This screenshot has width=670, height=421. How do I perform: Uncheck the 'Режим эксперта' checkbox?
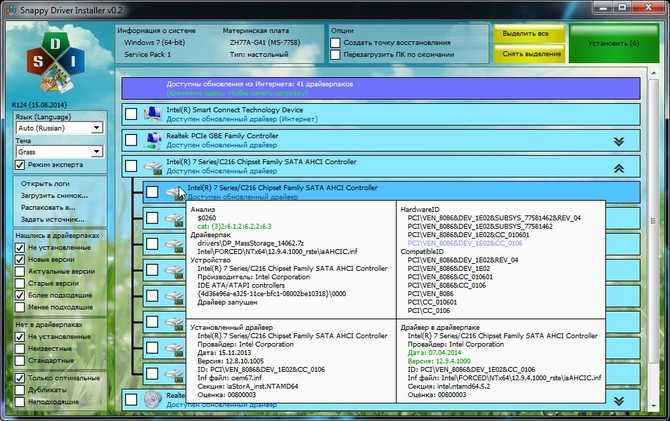pos(21,164)
